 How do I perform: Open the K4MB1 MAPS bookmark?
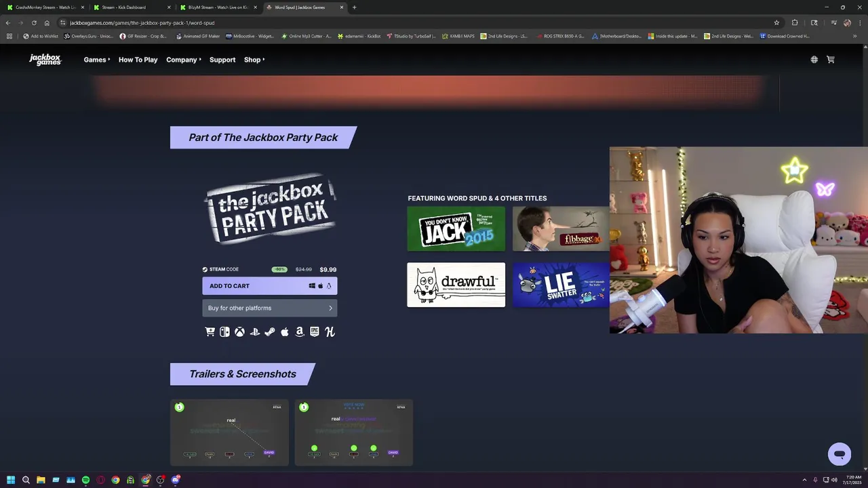(458, 36)
